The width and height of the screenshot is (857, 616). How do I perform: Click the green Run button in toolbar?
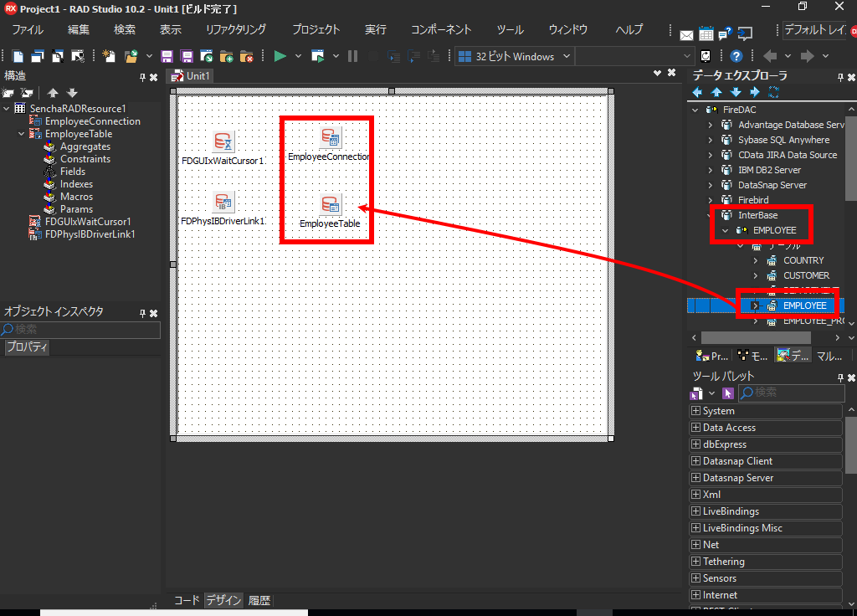280,56
